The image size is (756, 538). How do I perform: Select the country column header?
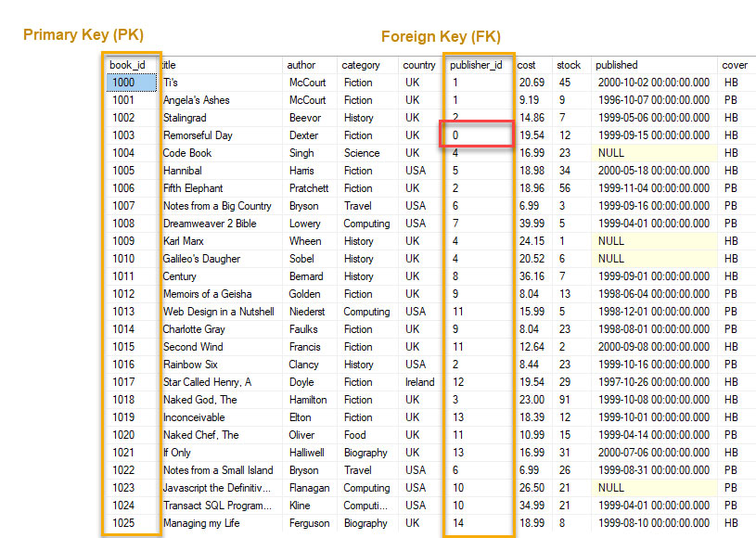click(419, 65)
